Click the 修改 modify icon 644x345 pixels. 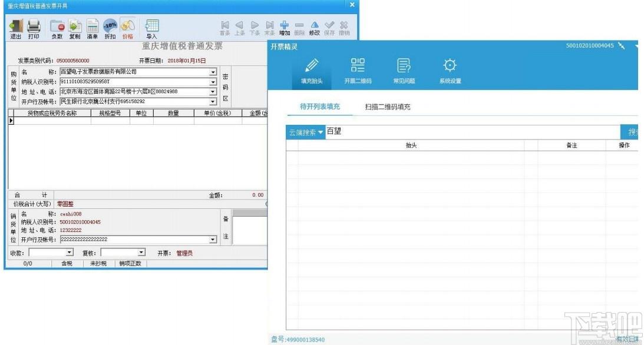pos(314,28)
